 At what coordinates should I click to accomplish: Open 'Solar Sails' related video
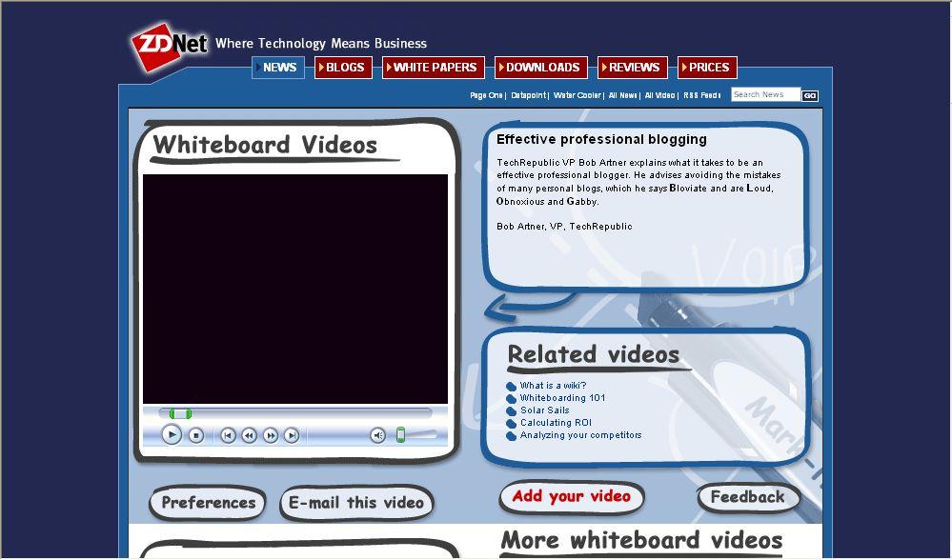tap(544, 410)
